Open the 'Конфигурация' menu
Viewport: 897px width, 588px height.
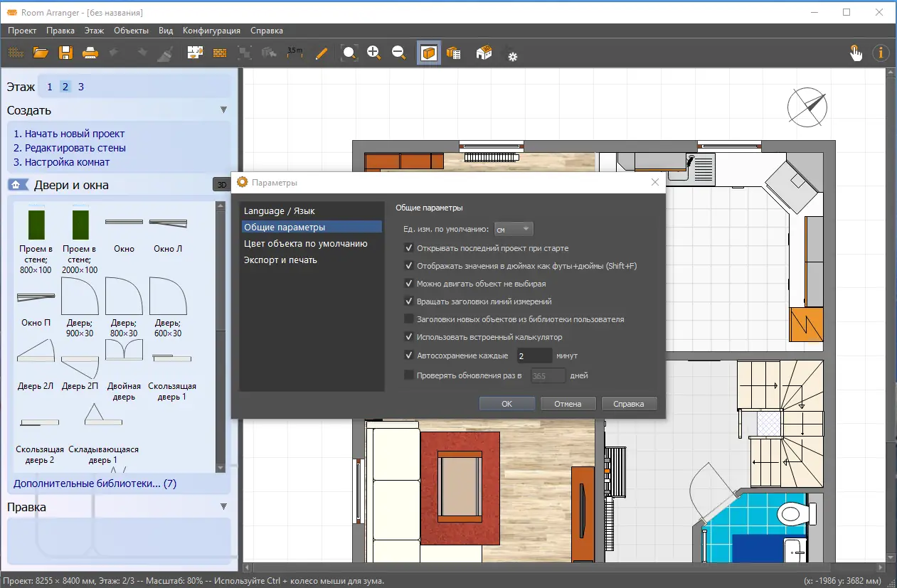[211, 31]
